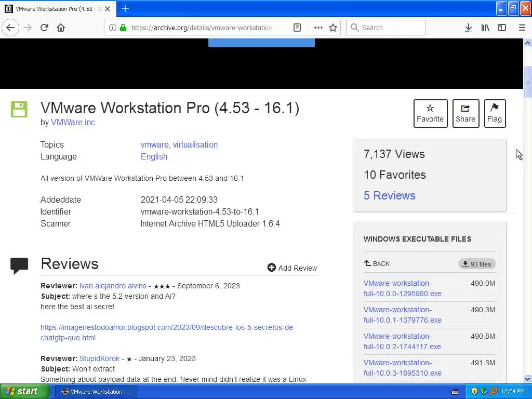Open the browser home page
The height and width of the screenshot is (399, 532).
(61, 28)
